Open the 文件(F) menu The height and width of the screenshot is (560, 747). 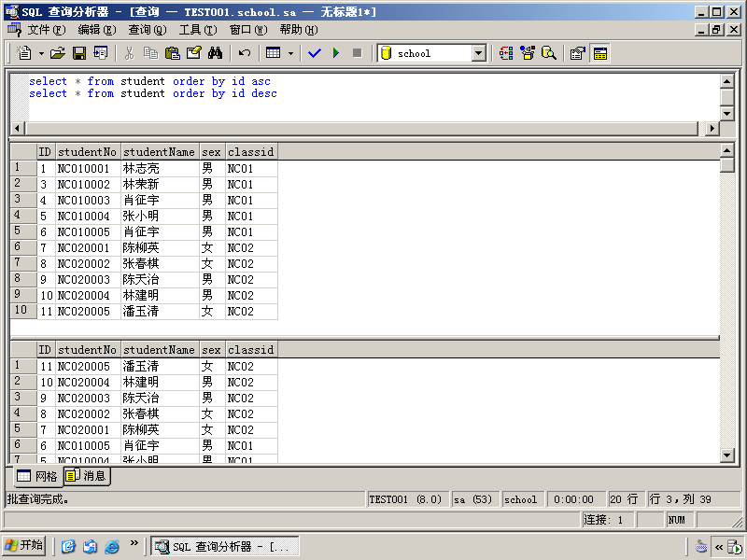46,30
